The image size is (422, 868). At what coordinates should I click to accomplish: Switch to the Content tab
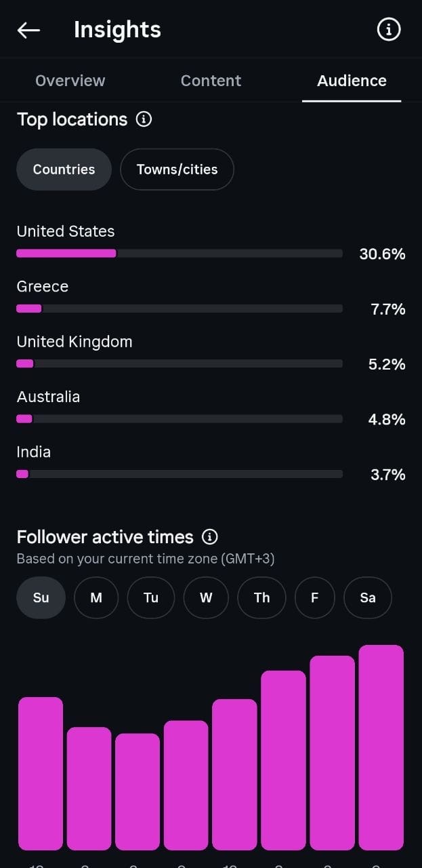point(211,81)
